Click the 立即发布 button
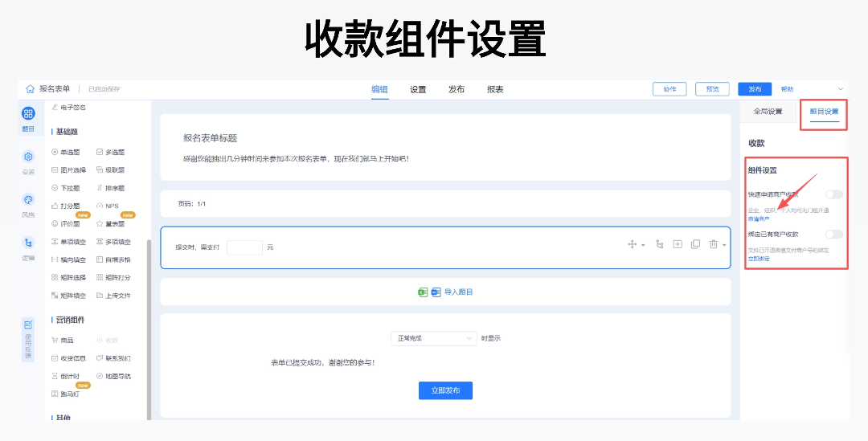Image resolution: width=868 pixels, height=441 pixels. tap(445, 390)
